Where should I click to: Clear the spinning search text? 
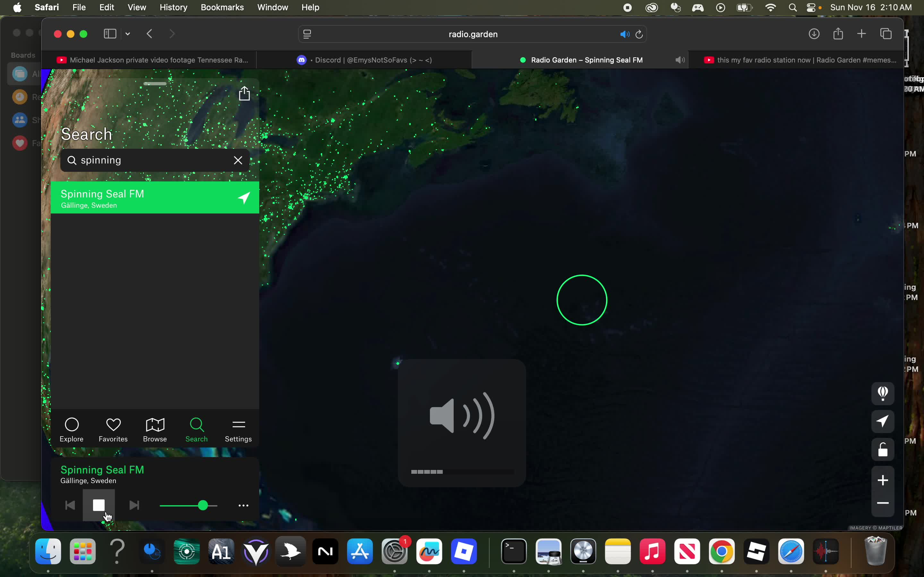coord(238,160)
